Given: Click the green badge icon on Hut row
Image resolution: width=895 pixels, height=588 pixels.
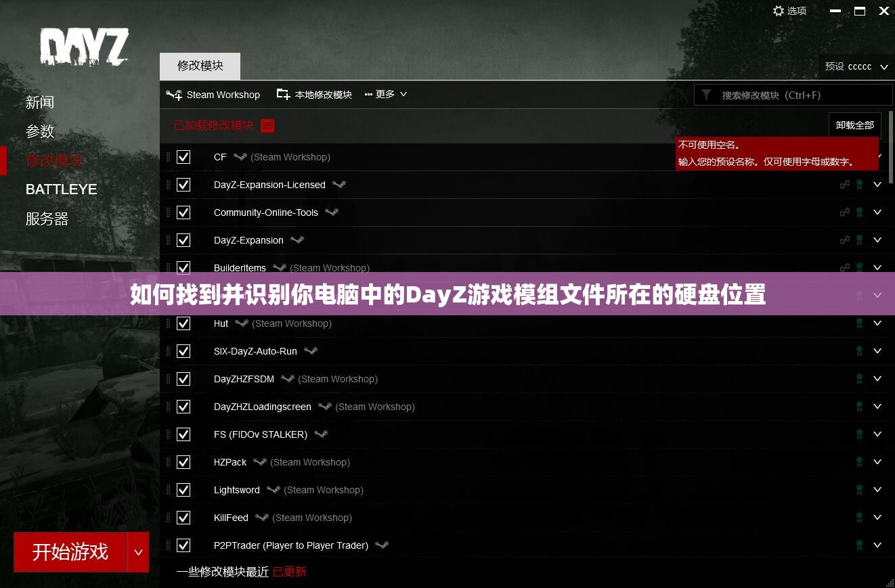Looking at the screenshot, I should (x=860, y=323).
